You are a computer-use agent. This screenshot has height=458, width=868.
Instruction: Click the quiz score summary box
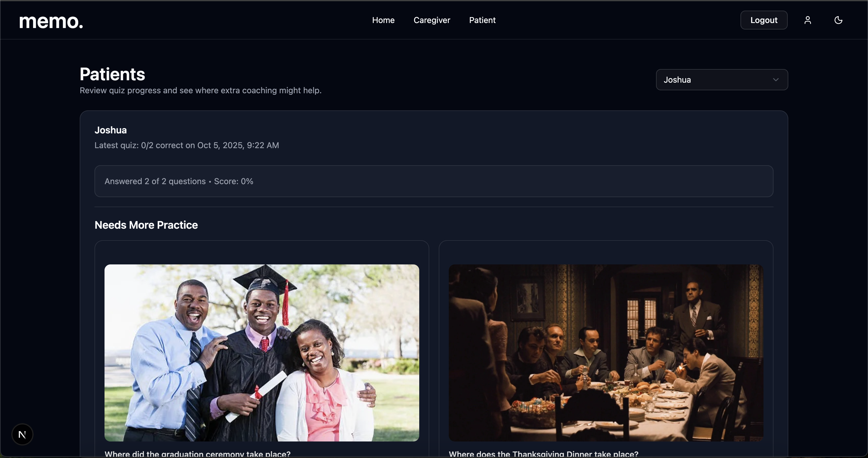[434, 181]
